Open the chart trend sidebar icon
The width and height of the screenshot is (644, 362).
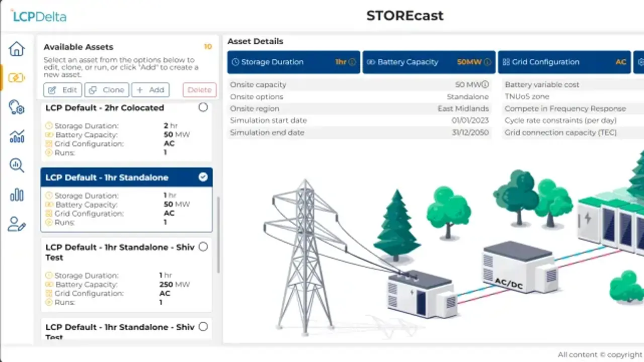[17, 136]
